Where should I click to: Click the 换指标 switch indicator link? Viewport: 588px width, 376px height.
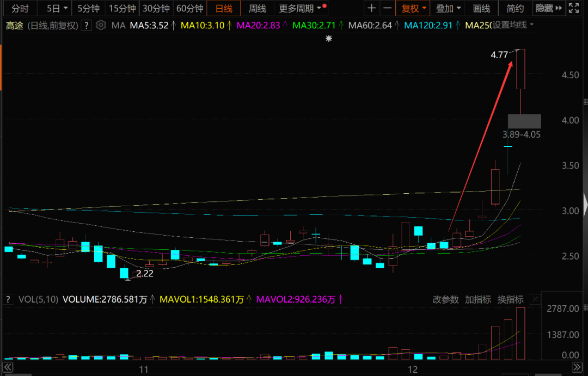[510, 299]
